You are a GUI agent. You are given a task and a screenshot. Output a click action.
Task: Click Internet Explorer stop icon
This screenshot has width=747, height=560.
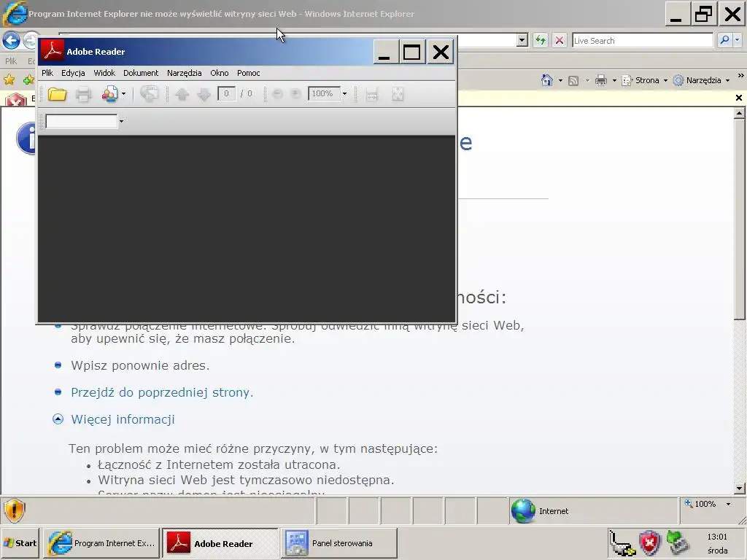(x=560, y=41)
